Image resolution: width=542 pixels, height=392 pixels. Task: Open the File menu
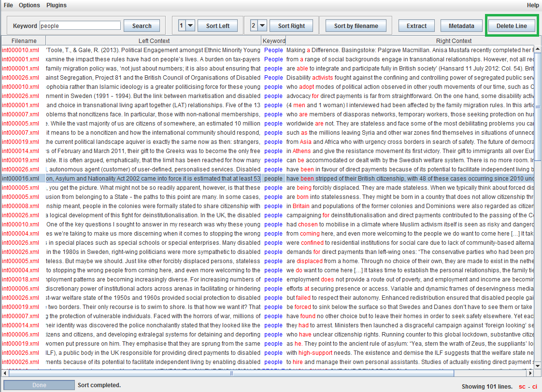click(x=8, y=5)
